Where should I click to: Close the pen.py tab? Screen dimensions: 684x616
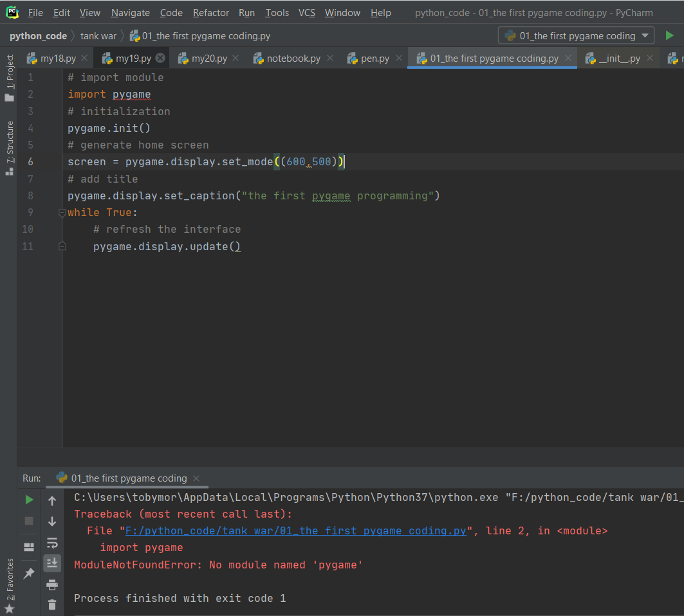pos(399,58)
